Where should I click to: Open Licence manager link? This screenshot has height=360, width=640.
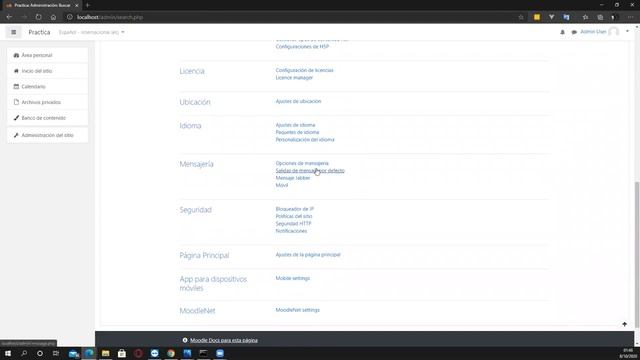[x=294, y=78]
